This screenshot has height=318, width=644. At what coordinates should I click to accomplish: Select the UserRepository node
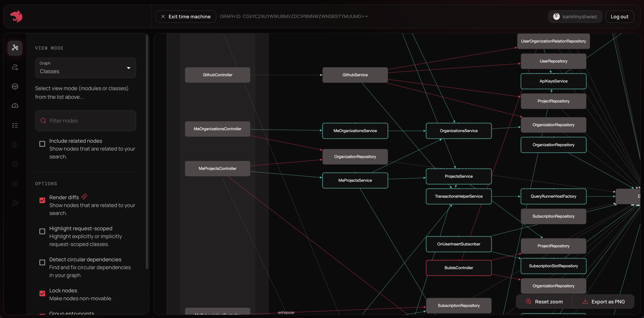[553, 61]
